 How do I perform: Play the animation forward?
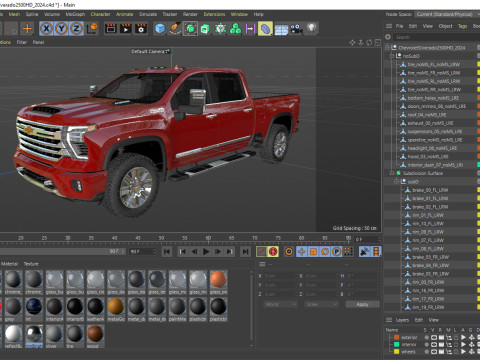(206, 251)
